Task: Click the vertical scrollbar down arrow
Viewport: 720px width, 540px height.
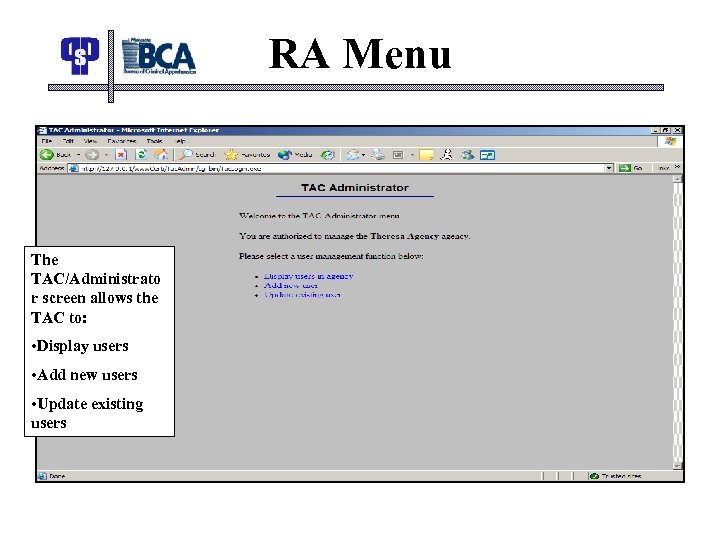Action: pyautogui.click(x=677, y=466)
